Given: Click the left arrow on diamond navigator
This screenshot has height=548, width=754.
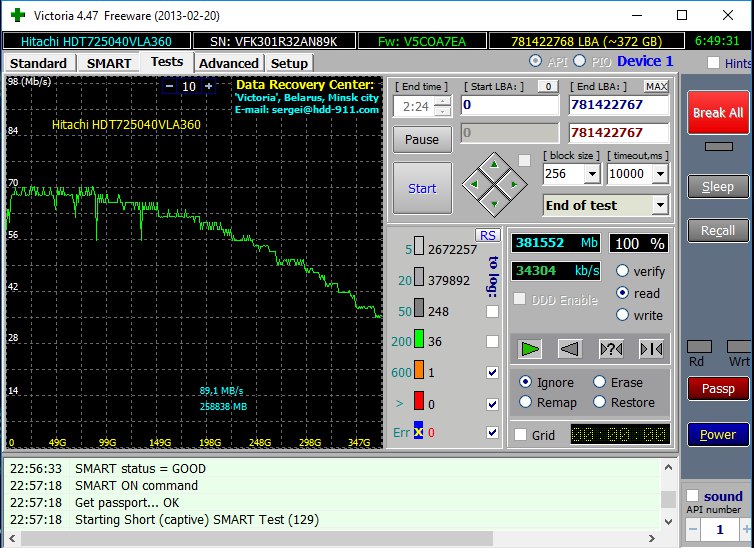Looking at the screenshot, I should [x=474, y=184].
